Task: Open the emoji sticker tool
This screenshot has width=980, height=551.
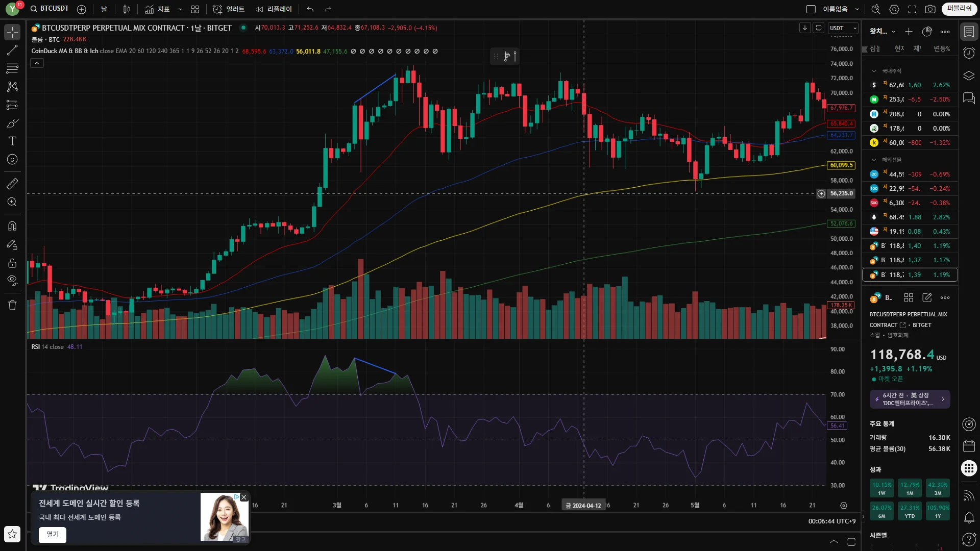Action: point(12,160)
